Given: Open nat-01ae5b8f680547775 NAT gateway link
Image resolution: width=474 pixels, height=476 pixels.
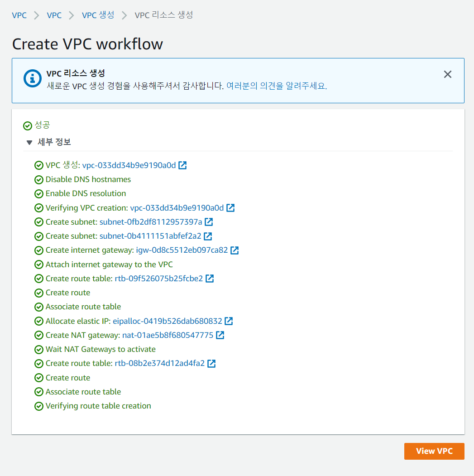Looking at the screenshot, I should click(168, 335).
